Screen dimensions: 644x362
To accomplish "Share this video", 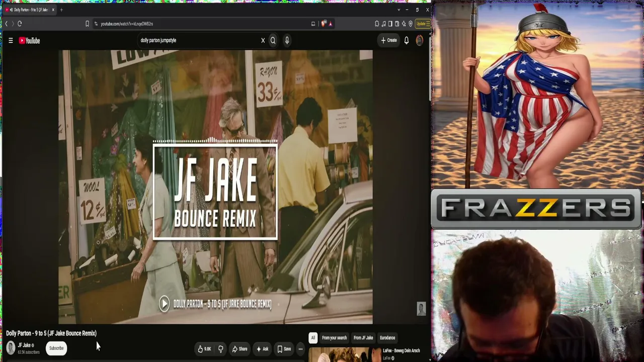I will click(239, 349).
